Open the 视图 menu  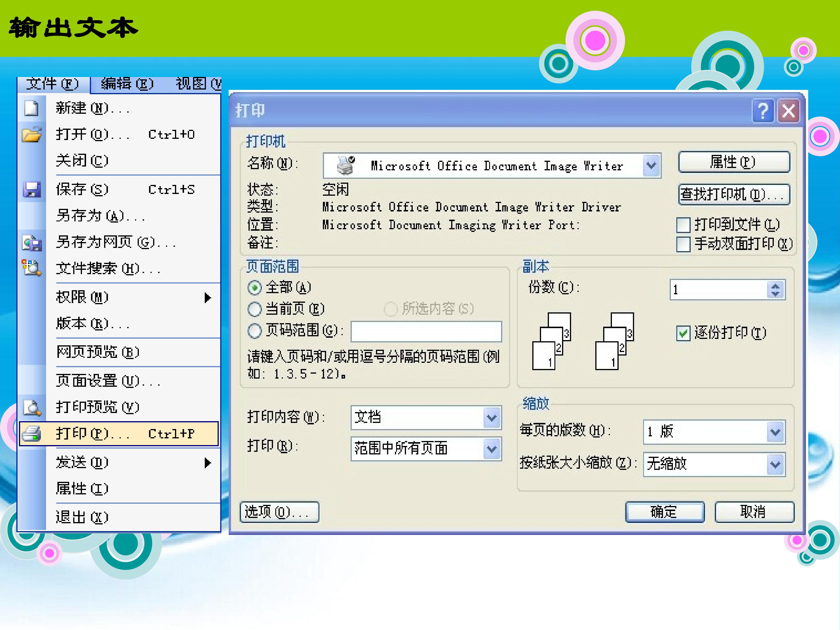(199, 84)
